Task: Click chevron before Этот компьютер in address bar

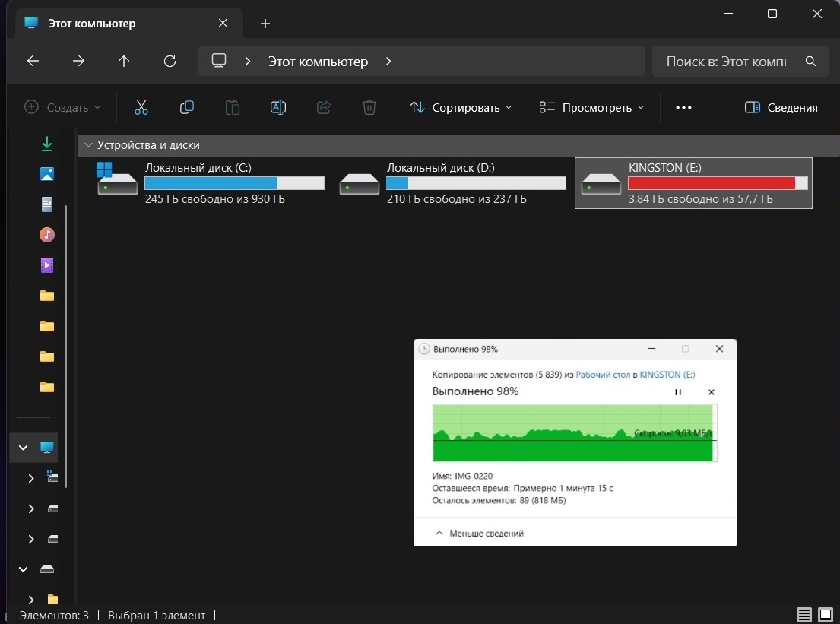Action: click(248, 61)
